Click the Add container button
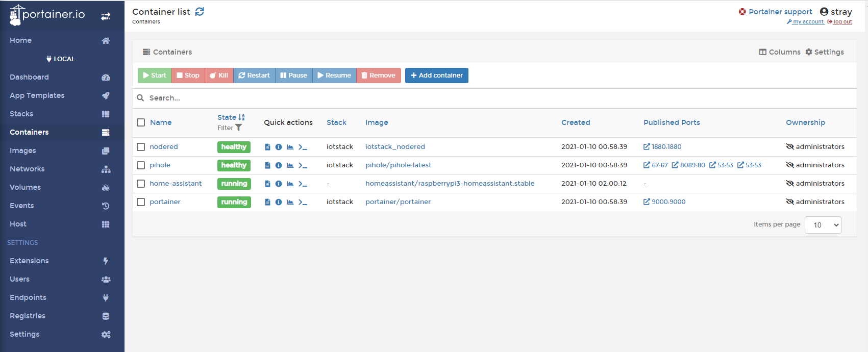 point(437,76)
